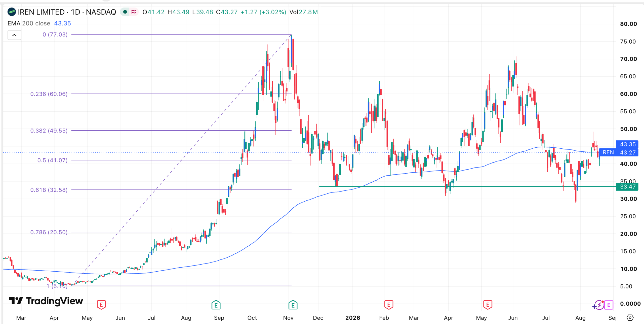Click the 0.0000 price axis label
Screen dimensions: 644x324
coord(630,304)
